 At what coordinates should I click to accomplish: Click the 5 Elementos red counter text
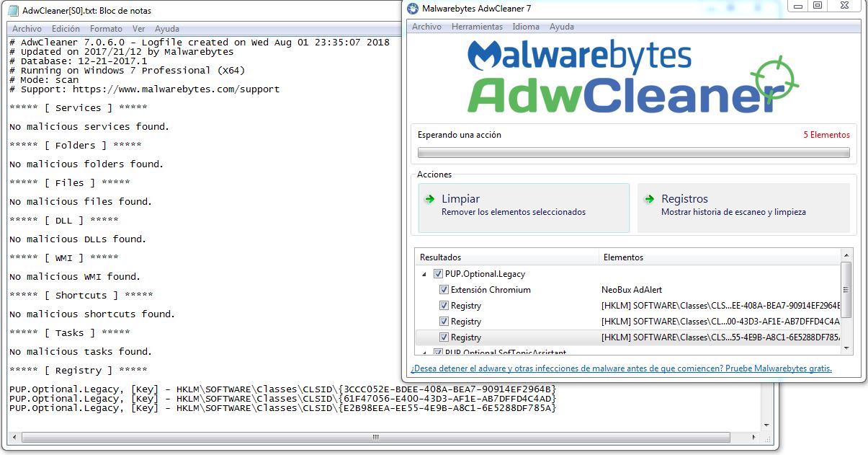pyautogui.click(x=826, y=135)
